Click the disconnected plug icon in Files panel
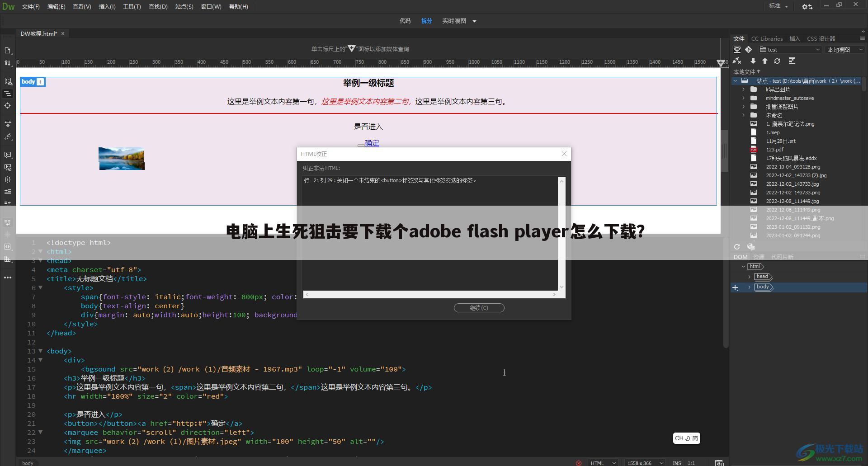Viewport: 868px width, 466px height. (x=737, y=61)
